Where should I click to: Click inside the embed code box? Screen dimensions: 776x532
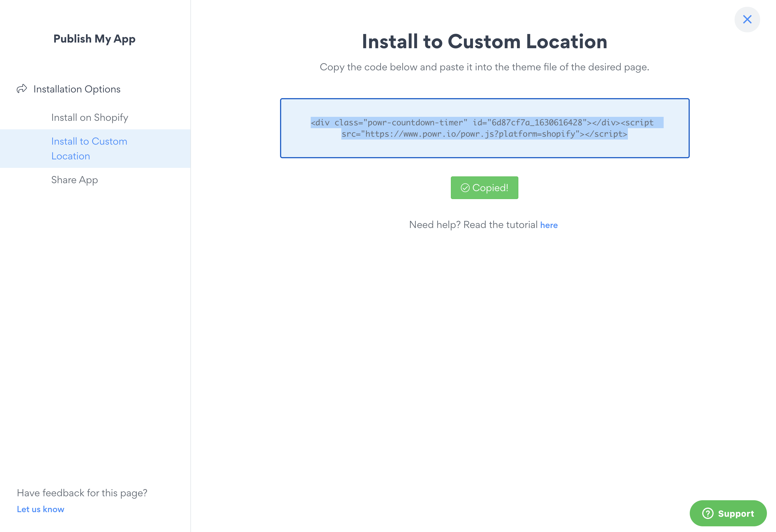point(485,128)
